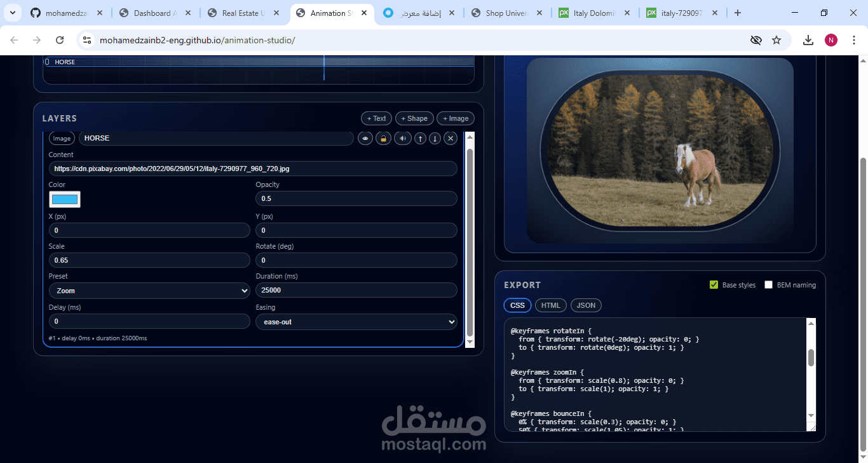Move the HORSE layer up

(x=419, y=138)
